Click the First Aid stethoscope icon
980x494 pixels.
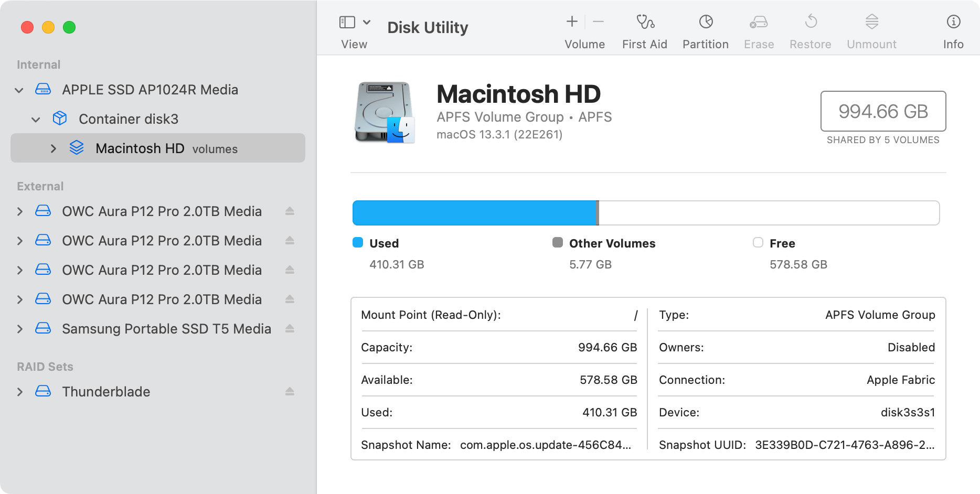(x=645, y=22)
